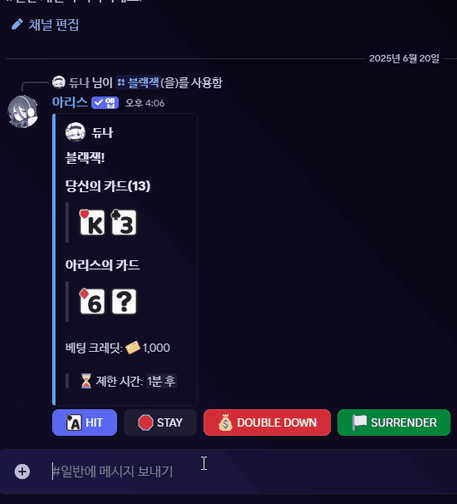The image size is (457, 504).
Task: Click the credit ticket icon
Action: point(133,348)
